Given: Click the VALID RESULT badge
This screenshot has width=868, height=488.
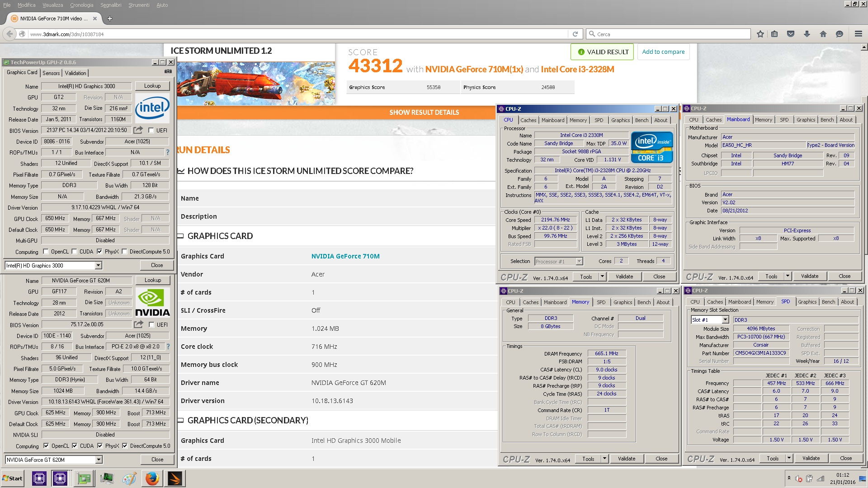Looking at the screenshot, I should click(602, 52).
